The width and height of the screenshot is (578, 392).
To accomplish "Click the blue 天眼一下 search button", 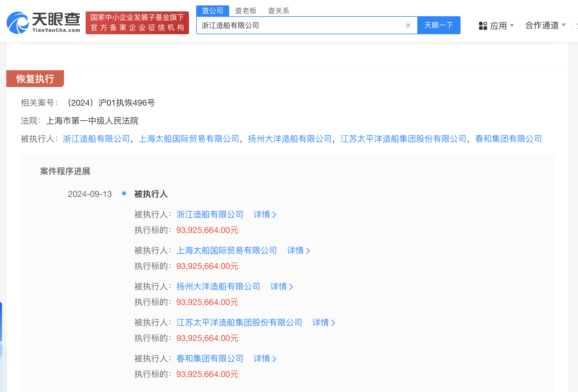I will click(438, 25).
